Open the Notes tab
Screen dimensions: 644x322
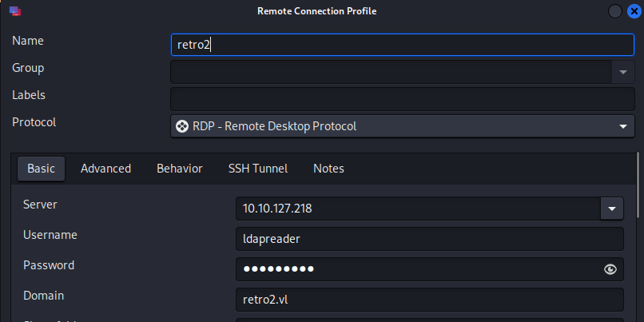point(328,169)
